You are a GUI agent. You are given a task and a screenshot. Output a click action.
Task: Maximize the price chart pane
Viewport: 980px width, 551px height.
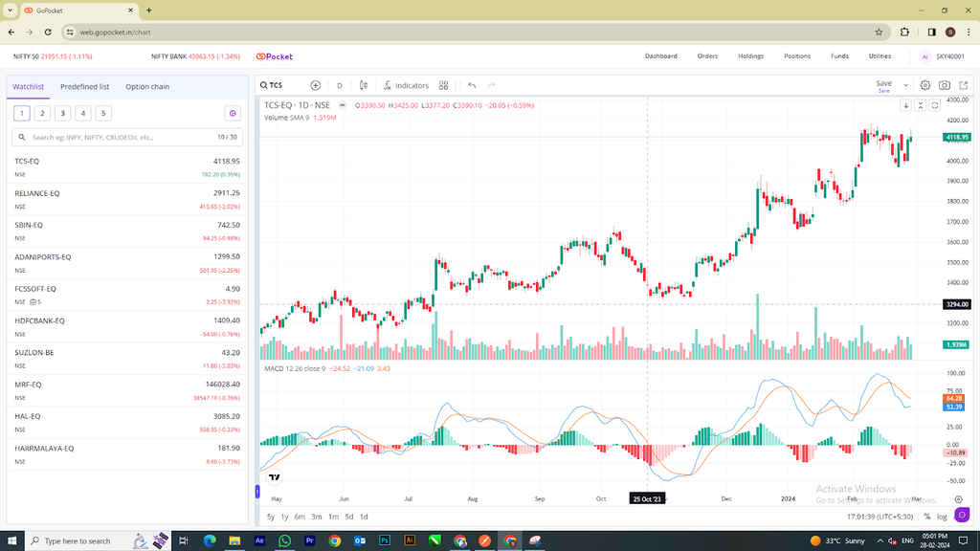coord(935,105)
